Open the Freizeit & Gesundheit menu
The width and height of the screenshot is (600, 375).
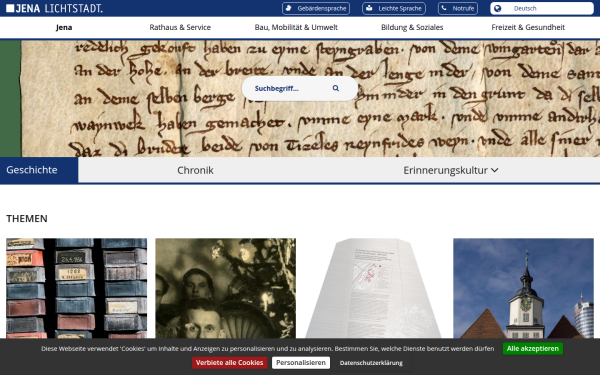528,27
